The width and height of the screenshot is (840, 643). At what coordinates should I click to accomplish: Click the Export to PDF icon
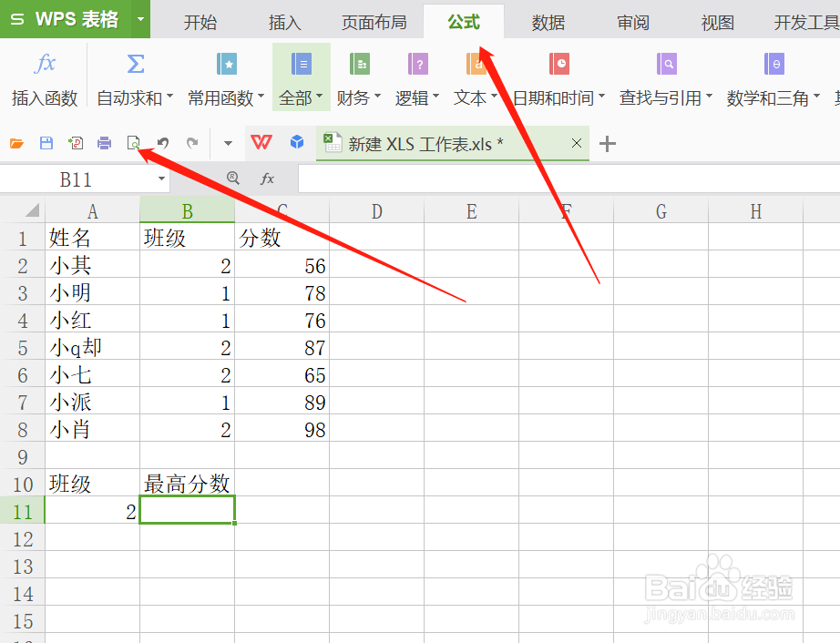(76, 143)
